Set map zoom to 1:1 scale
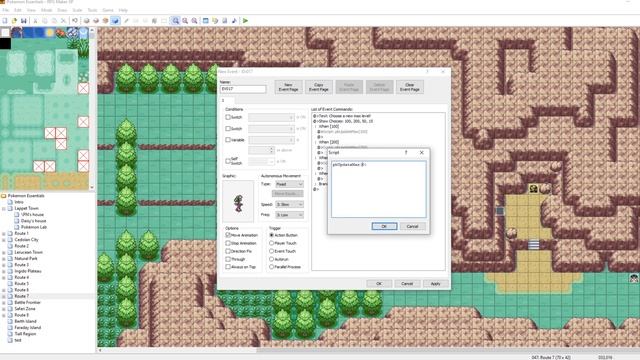 (176, 20)
